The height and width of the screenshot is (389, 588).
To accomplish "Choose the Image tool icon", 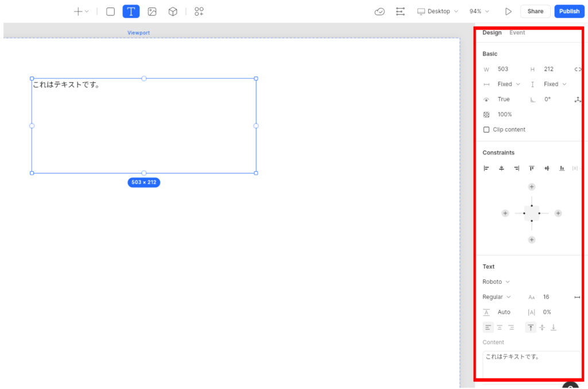I will tap(152, 11).
